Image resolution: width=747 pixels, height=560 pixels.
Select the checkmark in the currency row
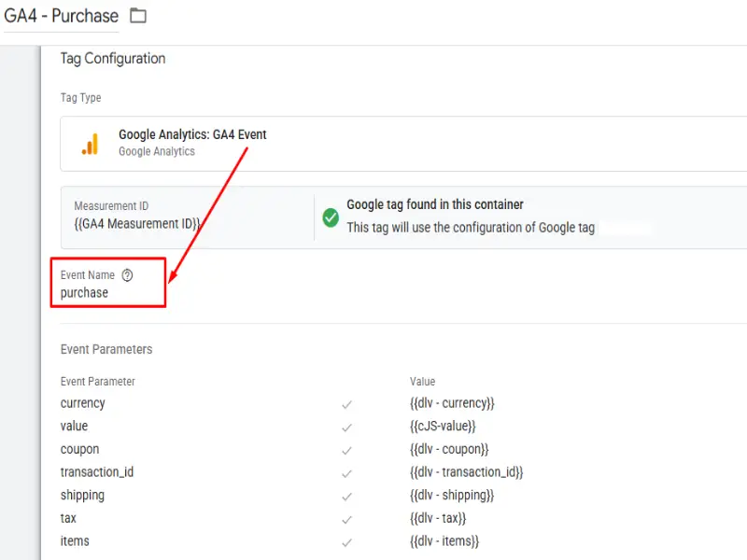(346, 405)
